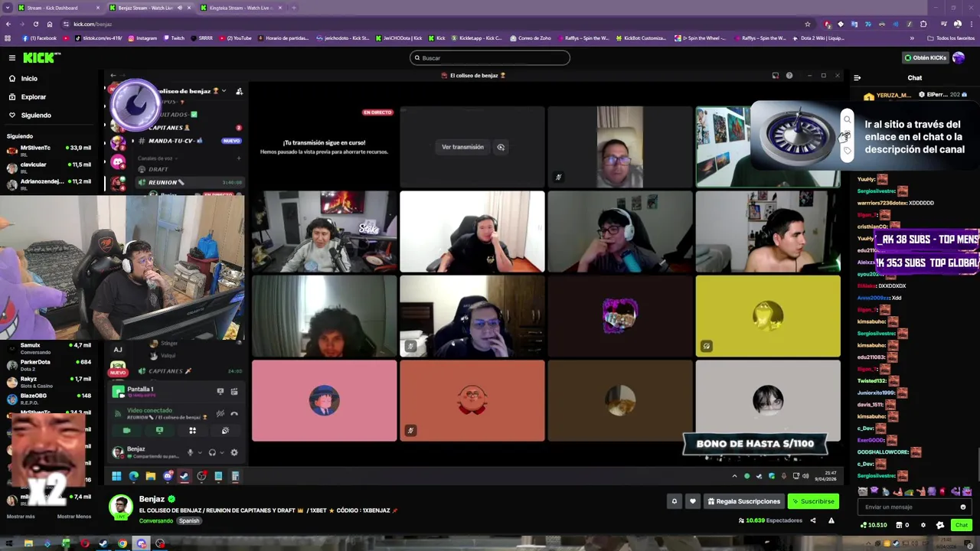Click Mostrar más in sidebar

pyautogui.click(x=21, y=517)
